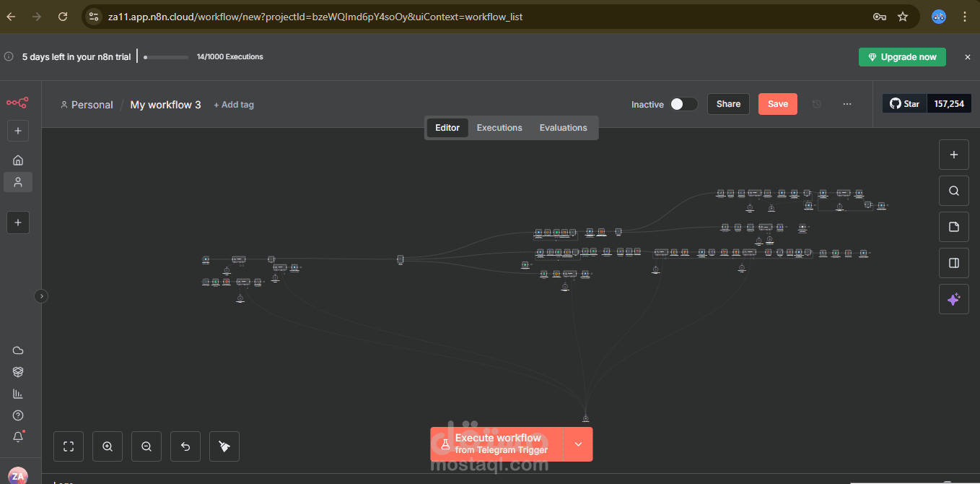
Task: Click the My workflow 3 name field
Action: click(x=166, y=105)
